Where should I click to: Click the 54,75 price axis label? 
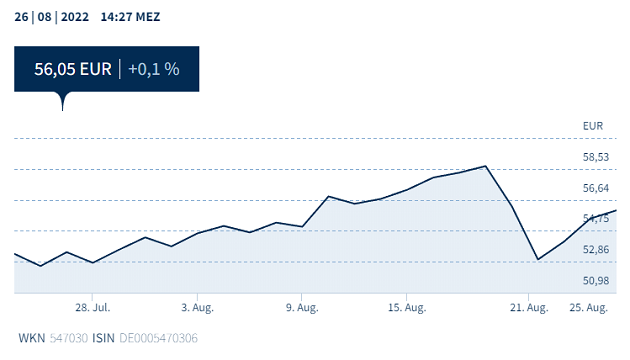[596, 218]
